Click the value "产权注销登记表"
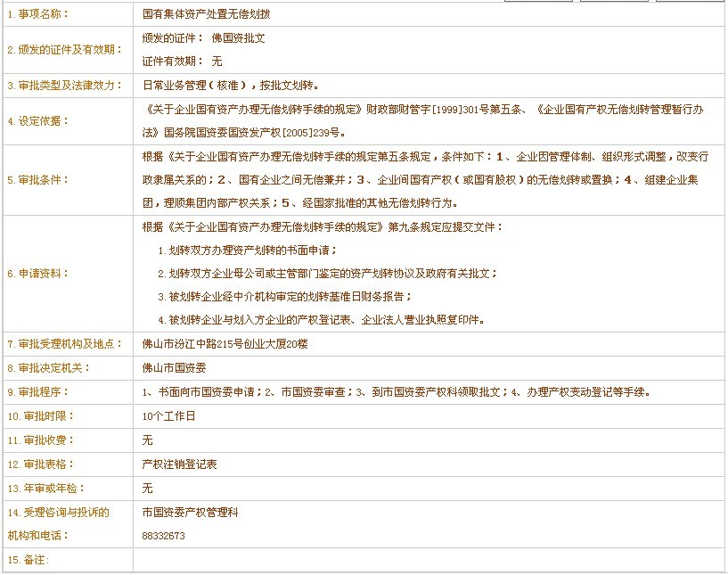The width and height of the screenshot is (728, 575). coord(180,464)
